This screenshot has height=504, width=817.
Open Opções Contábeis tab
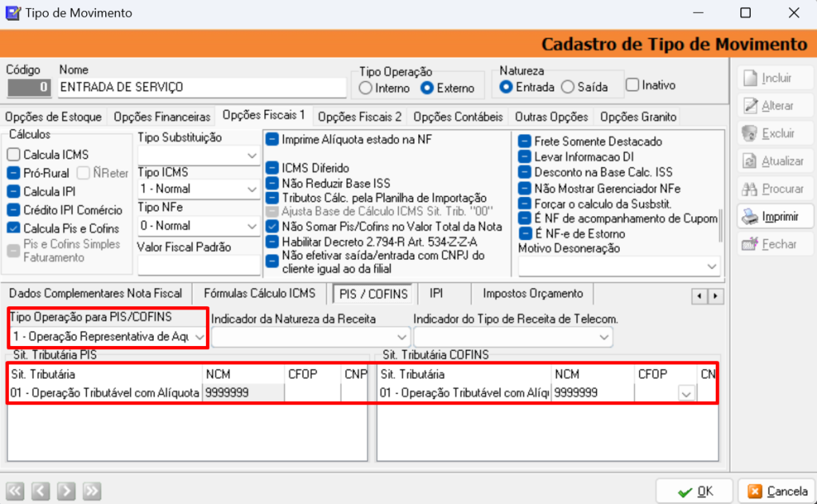(x=458, y=116)
